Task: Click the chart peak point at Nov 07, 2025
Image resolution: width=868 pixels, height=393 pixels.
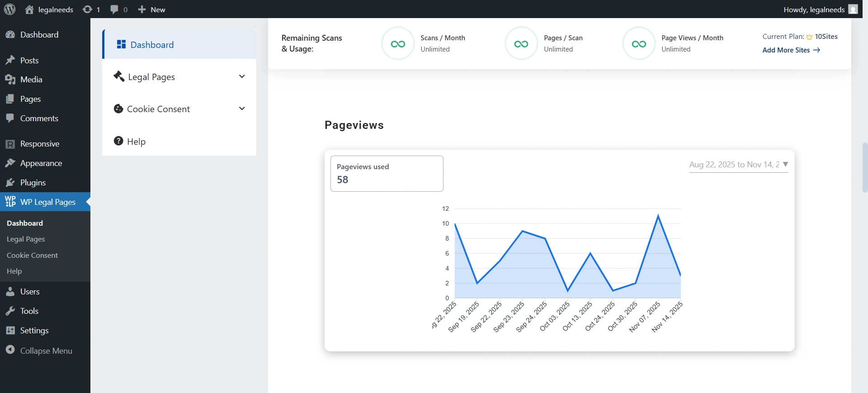Action: click(x=658, y=216)
